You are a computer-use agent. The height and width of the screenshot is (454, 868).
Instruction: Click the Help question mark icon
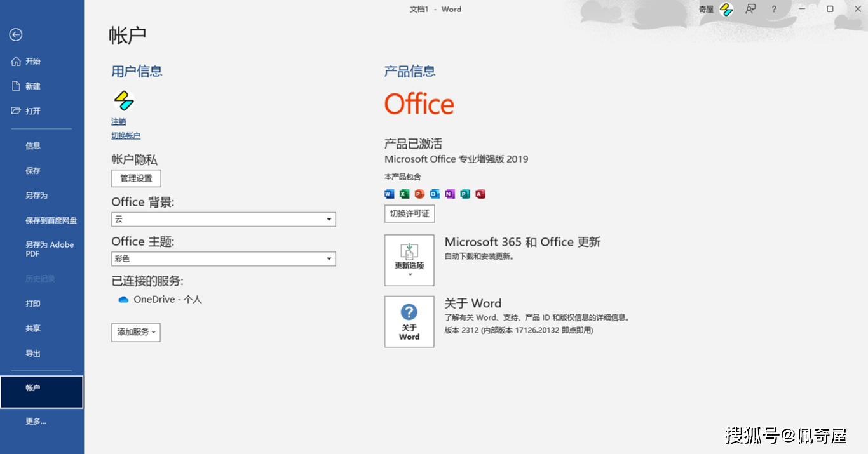click(x=773, y=9)
